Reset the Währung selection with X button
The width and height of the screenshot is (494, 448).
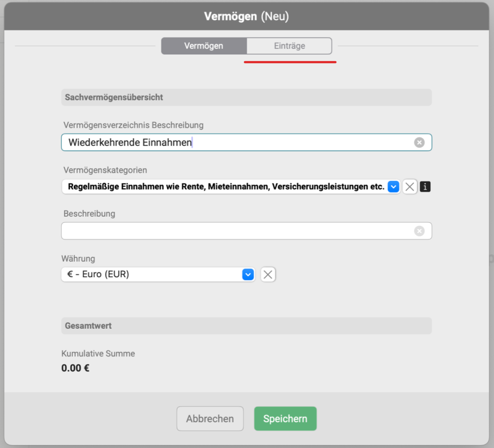268,275
